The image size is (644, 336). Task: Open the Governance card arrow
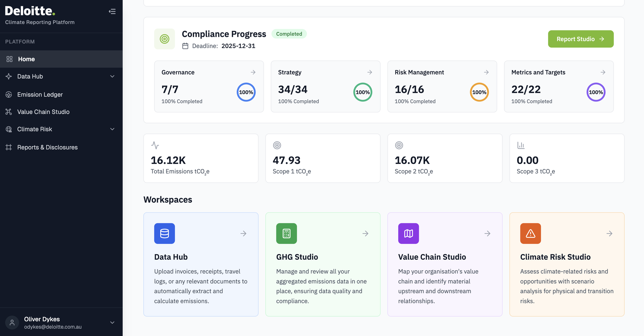tap(253, 72)
